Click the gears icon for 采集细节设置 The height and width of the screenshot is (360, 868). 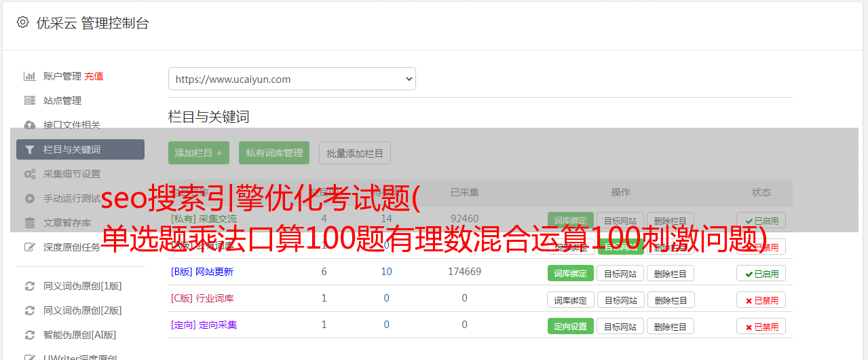(x=30, y=174)
